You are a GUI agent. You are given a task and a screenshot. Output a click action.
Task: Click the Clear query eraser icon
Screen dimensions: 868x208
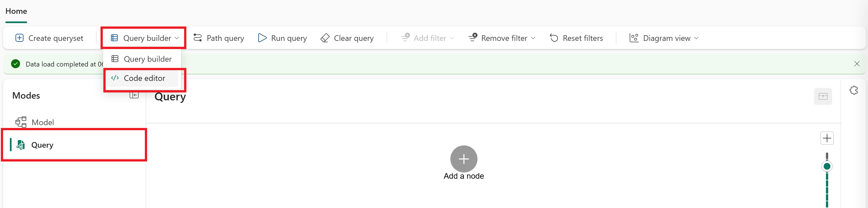coord(325,38)
